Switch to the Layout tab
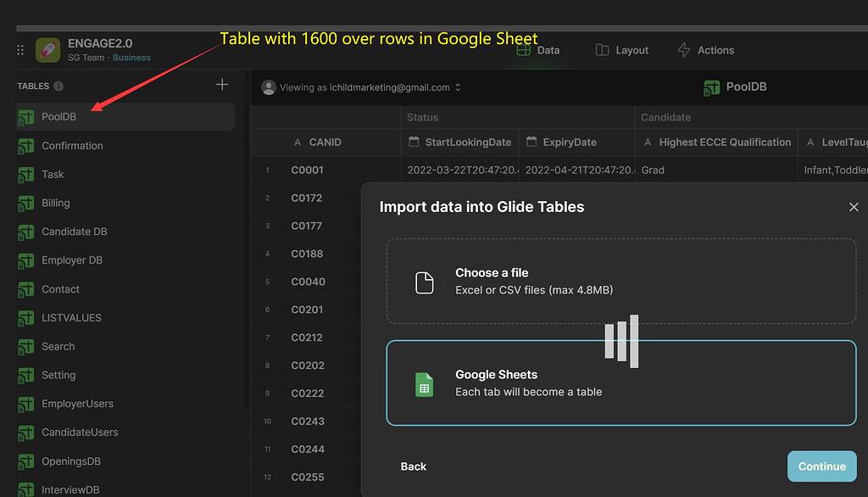 (621, 50)
